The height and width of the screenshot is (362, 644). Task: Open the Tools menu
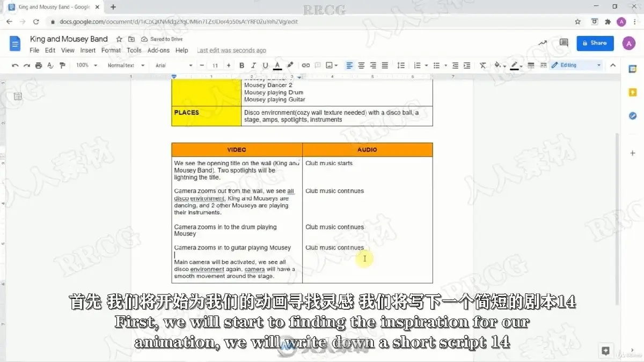[x=134, y=50]
